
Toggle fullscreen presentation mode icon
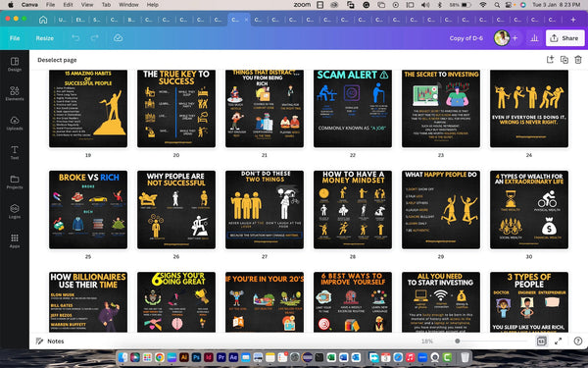tap(559, 341)
